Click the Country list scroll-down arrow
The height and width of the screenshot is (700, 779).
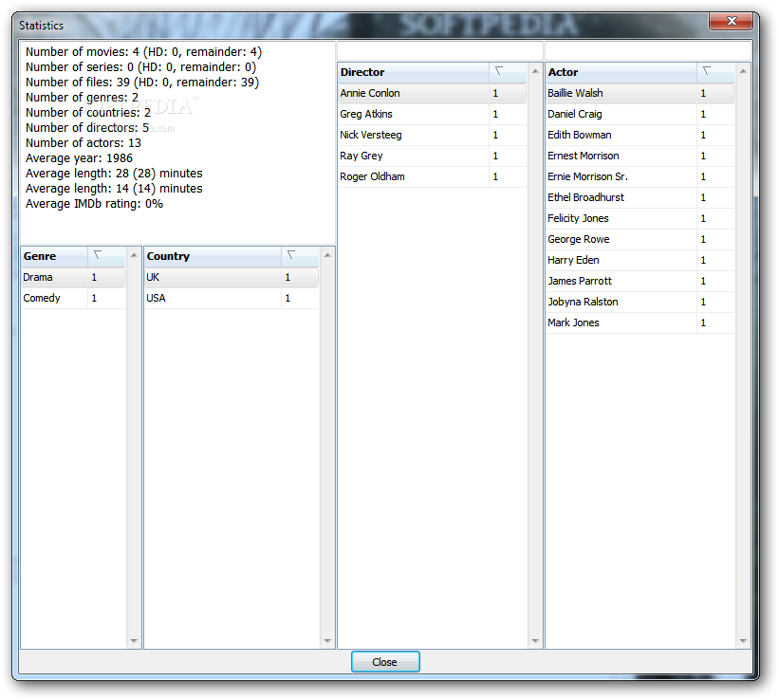click(327, 641)
